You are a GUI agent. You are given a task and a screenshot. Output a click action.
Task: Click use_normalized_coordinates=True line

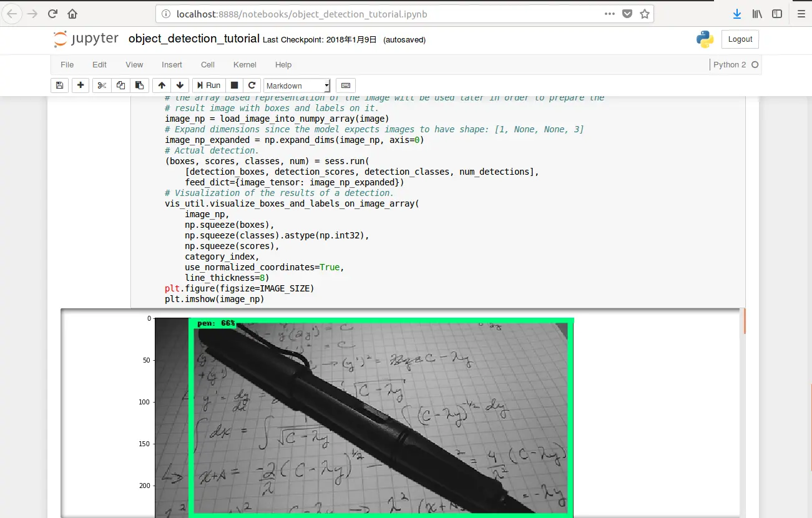tap(265, 267)
